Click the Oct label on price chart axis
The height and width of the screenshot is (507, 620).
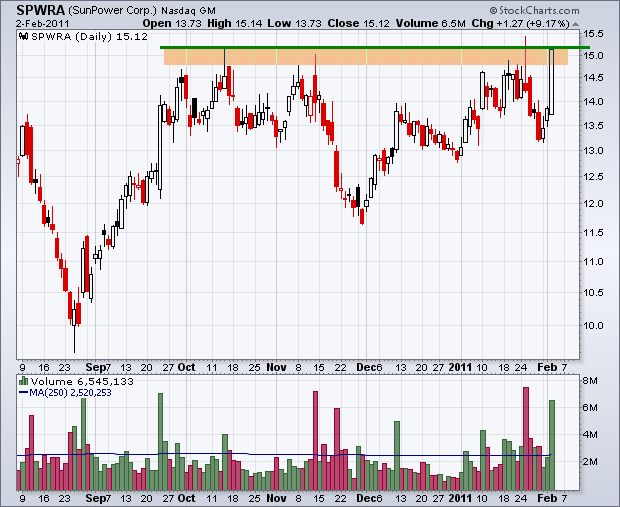click(x=186, y=367)
